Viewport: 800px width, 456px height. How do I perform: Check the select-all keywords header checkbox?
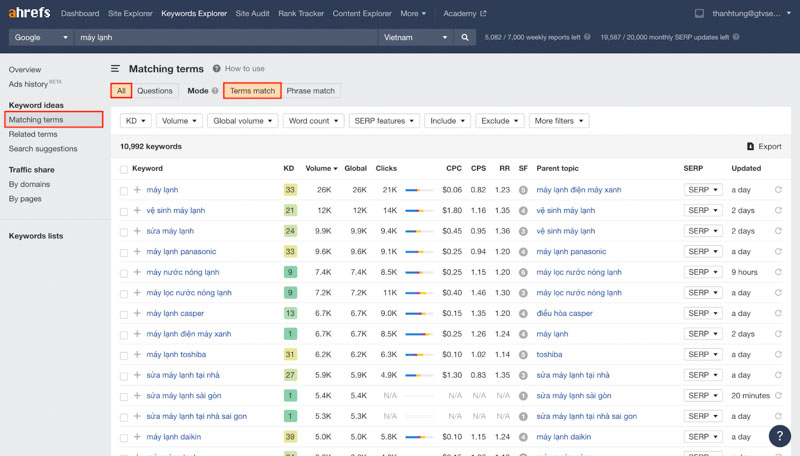click(124, 169)
